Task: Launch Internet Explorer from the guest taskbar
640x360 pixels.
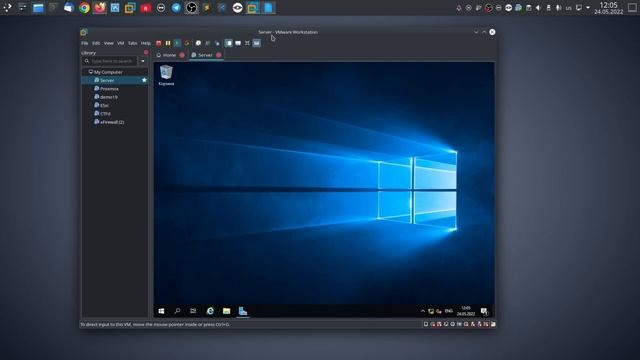Action: [x=210, y=311]
